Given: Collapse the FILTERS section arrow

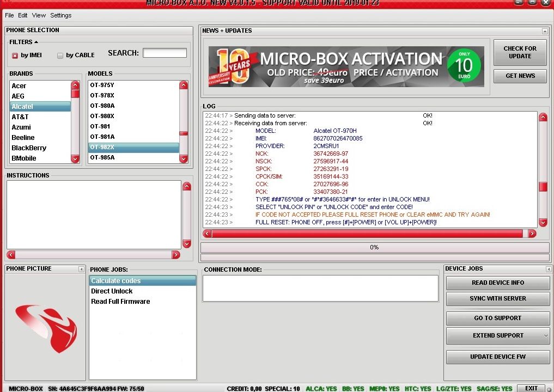Looking at the screenshot, I should click(36, 42).
